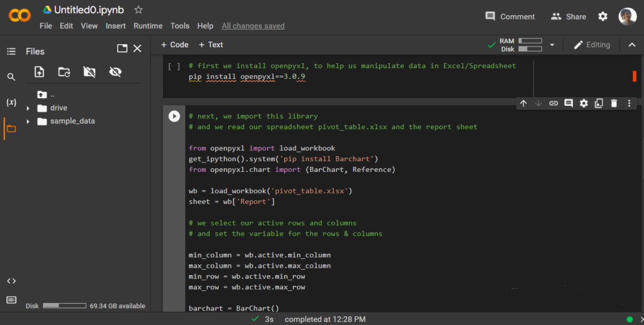Open the Tools menu
Viewport: 644px width, 325px height.
pos(180,25)
